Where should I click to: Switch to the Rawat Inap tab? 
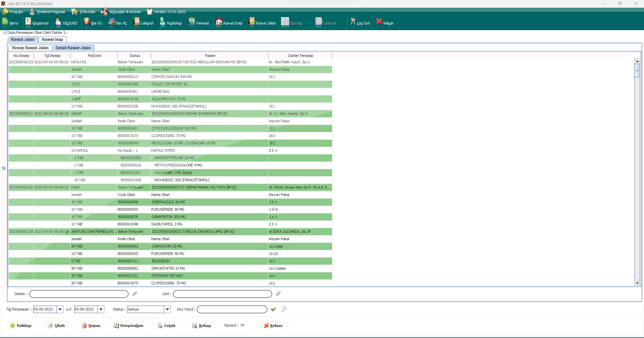(x=52, y=40)
